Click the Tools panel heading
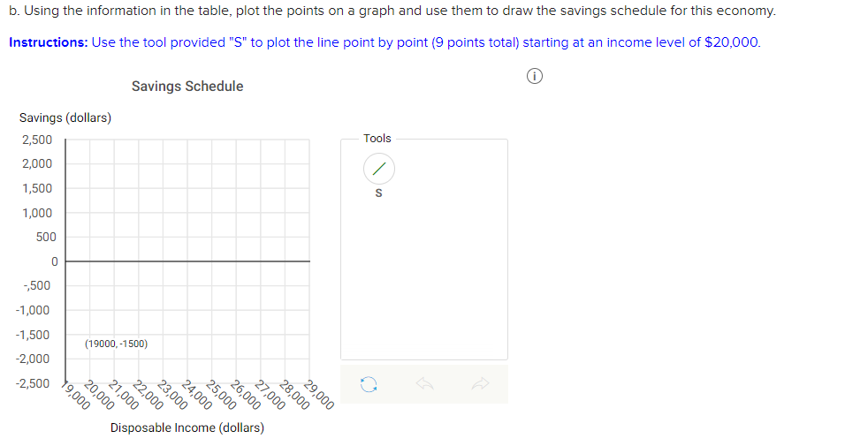The width and height of the screenshot is (868, 446). [377, 139]
